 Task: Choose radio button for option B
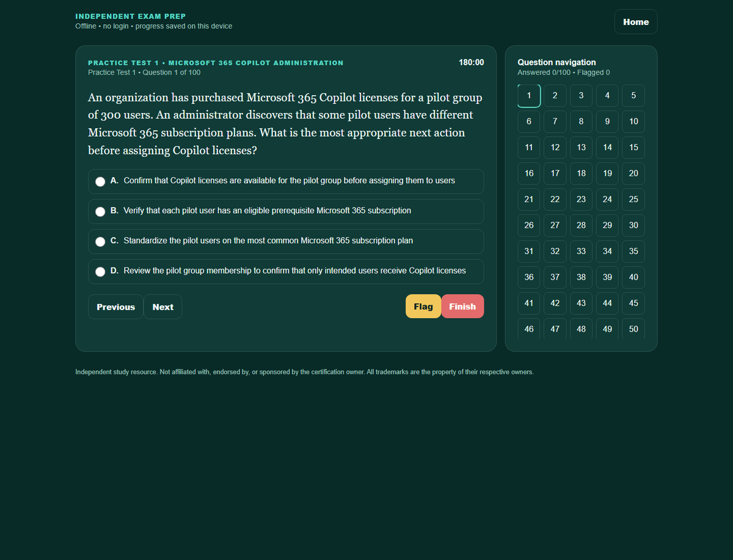point(100,211)
